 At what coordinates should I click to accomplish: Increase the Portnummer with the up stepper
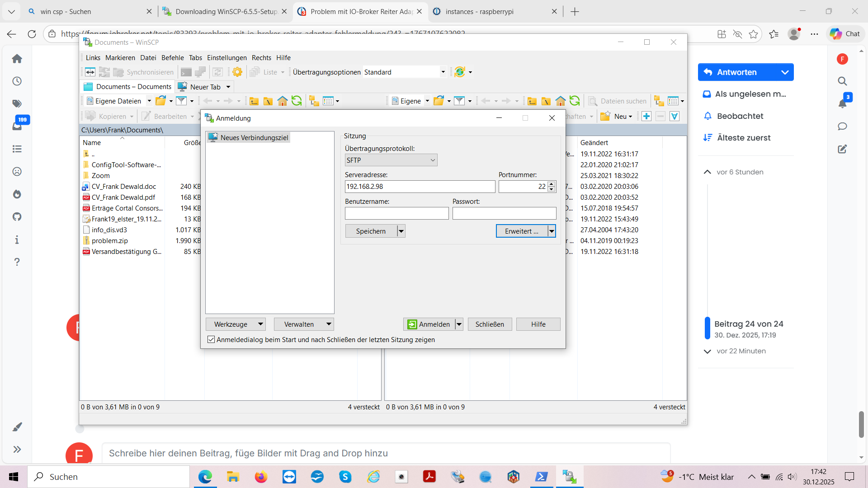pos(551,184)
